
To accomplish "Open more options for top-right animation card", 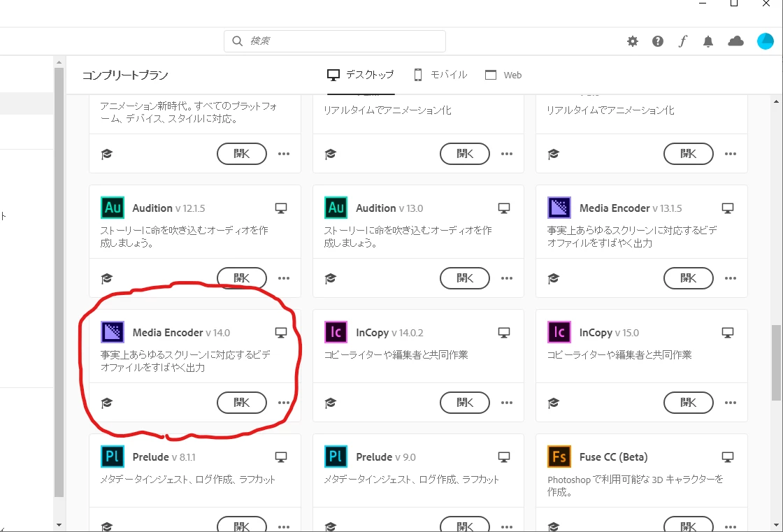I will click(x=730, y=154).
